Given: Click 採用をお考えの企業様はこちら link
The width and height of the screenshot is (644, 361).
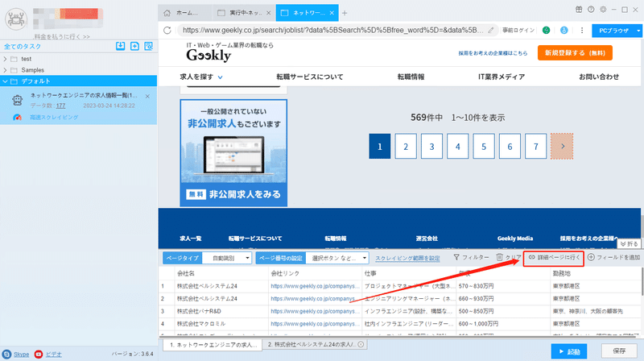Looking at the screenshot, I should click(x=493, y=53).
